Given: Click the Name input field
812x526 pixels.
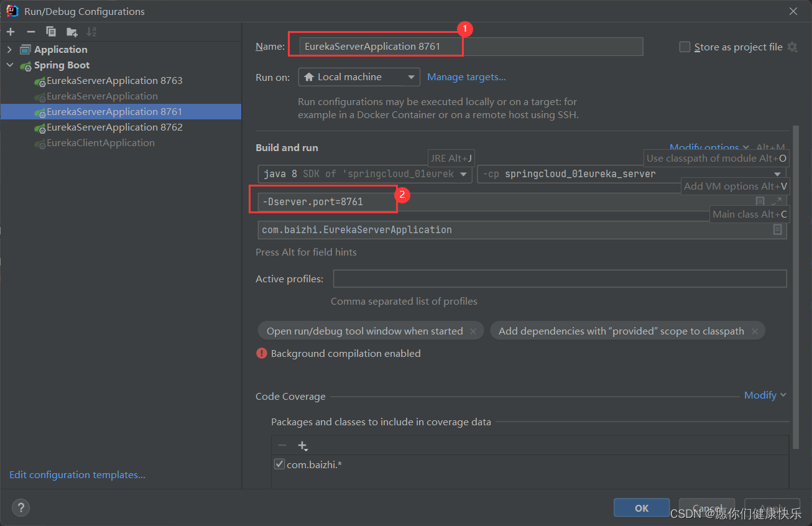Looking at the screenshot, I should pyautogui.click(x=471, y=47).
